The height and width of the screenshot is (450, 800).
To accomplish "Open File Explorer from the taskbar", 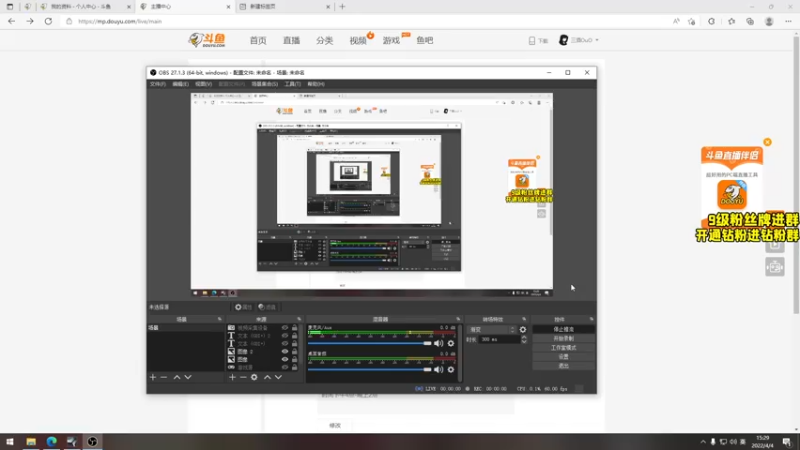I will (31, 441).
